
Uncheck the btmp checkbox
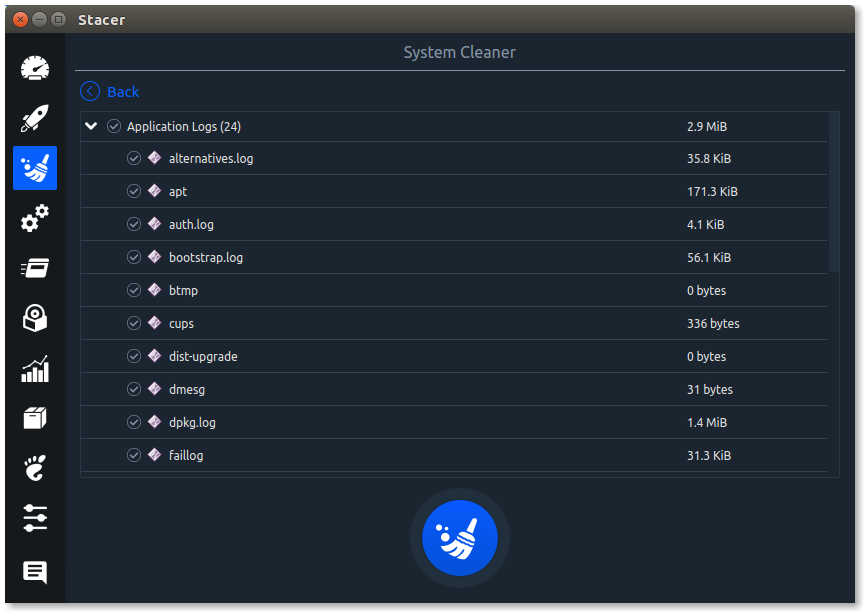(x=134, y=290)
